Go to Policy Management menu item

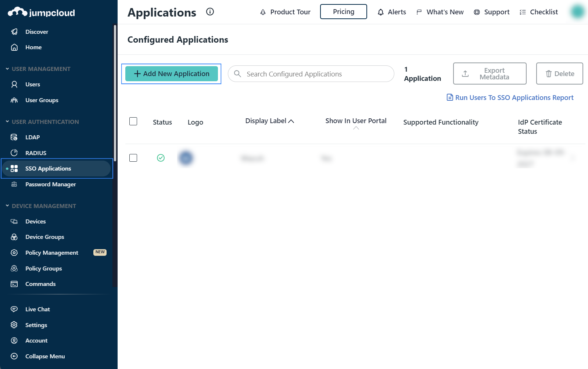(51, 252)
